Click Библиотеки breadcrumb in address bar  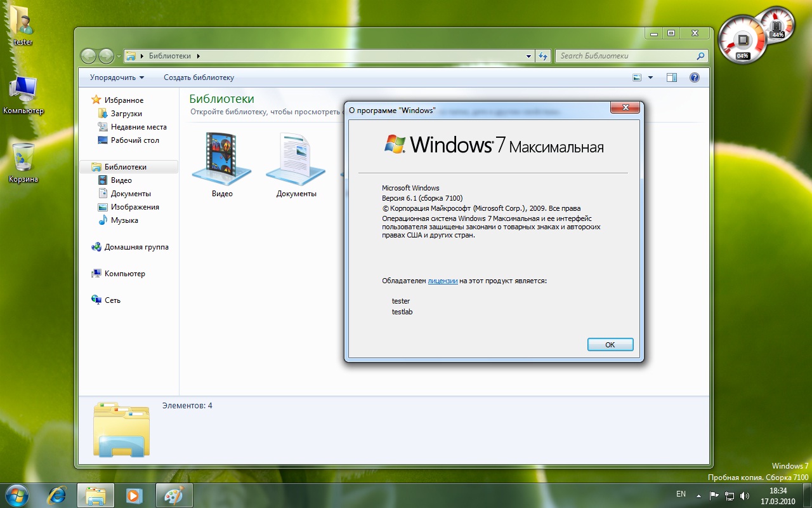coord(169,56)
